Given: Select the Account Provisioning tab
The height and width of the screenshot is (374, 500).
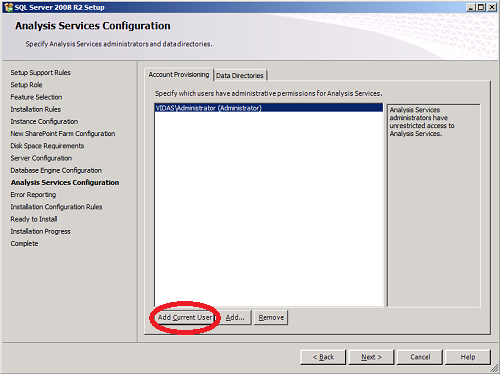Looking at the screenshot, I should point(179,74).
